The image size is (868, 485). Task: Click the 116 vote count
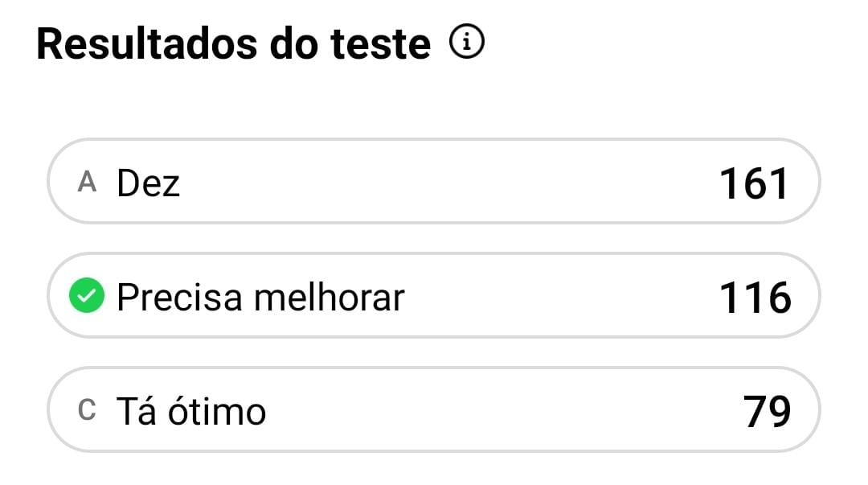754,298
